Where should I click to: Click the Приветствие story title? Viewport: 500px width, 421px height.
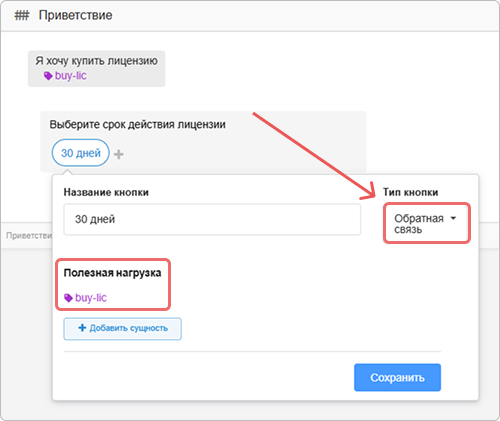coord(76,15)
